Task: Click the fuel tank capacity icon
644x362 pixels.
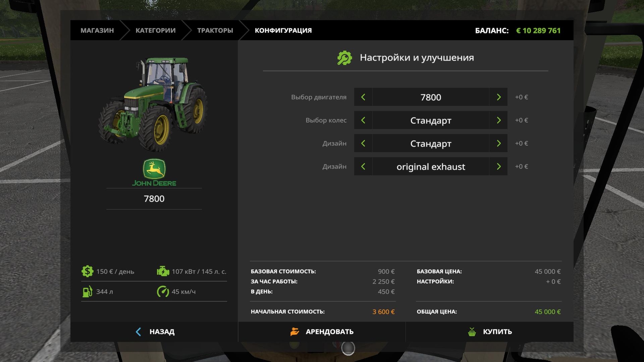Action: 87,292
